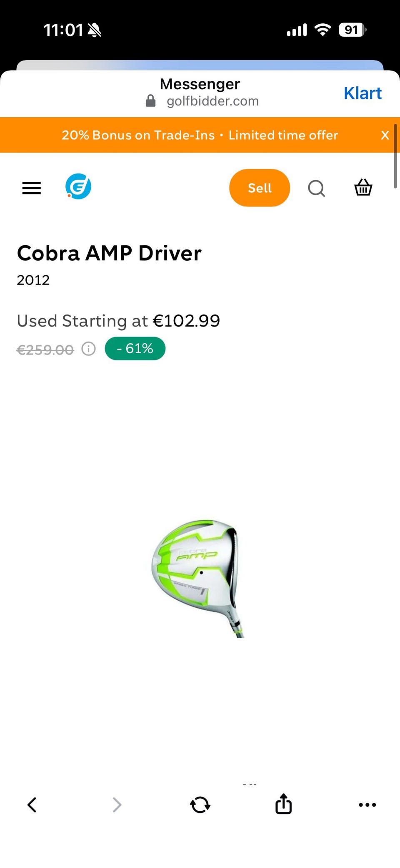Click the price info icon
The width and height of the screenshot is (400, 868).
(88, 349)
